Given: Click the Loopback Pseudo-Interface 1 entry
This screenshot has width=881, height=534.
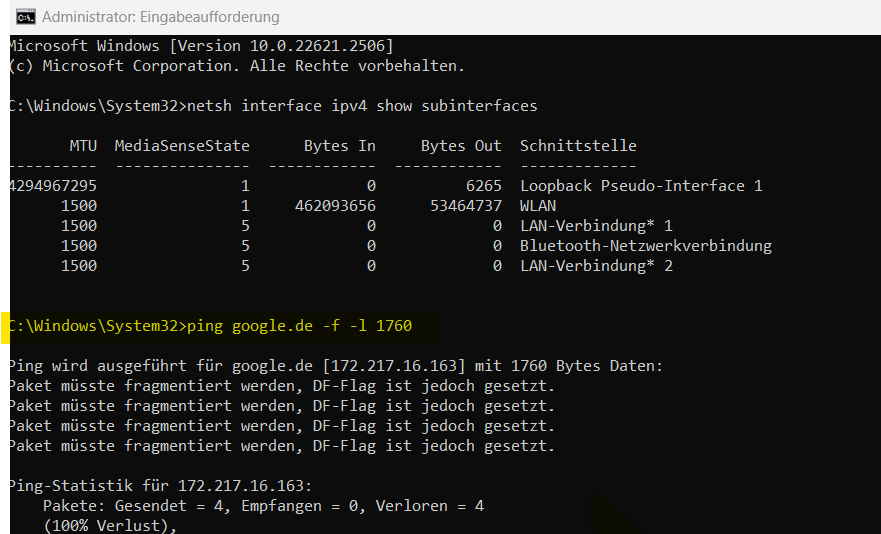Looking at the screenshot, I should (641, 185).
